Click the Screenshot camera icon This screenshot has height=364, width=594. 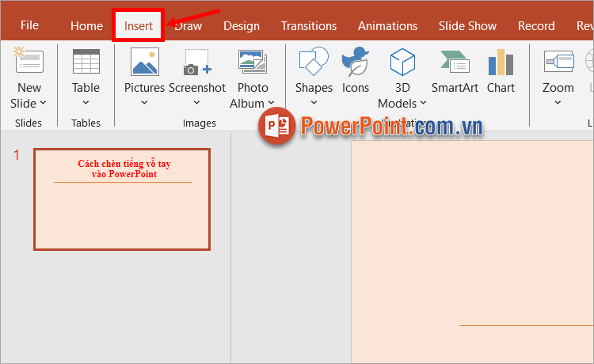[197, 62]
